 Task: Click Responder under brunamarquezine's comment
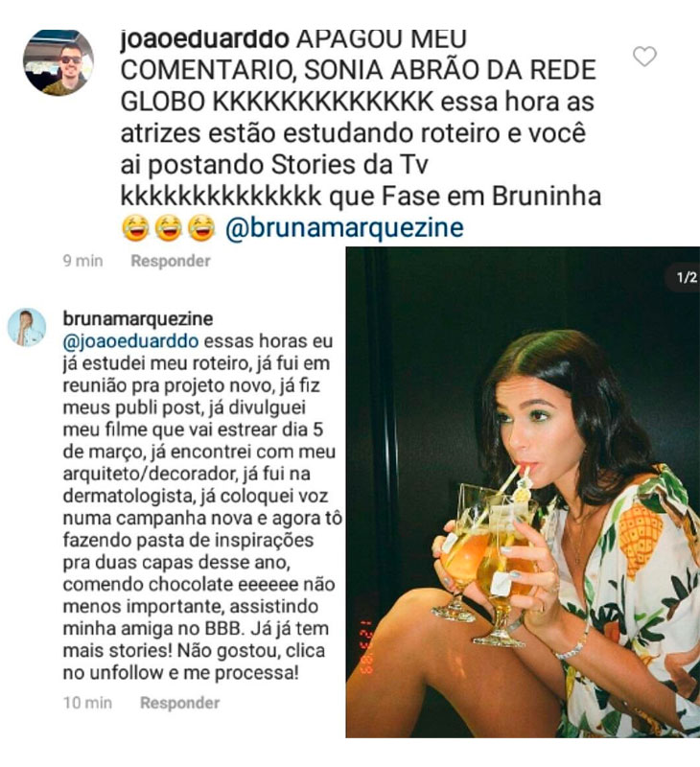(179, 703)
